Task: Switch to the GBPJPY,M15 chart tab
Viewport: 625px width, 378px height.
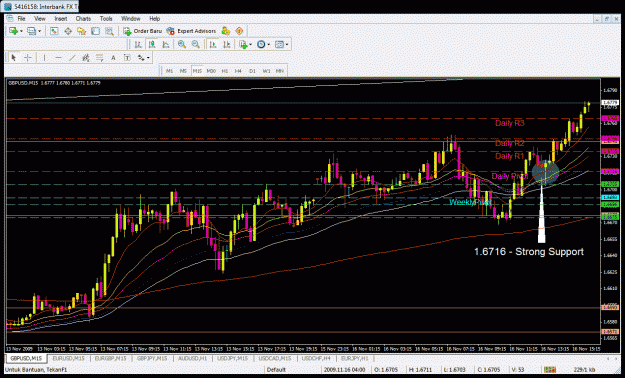Action: pos(151,358)
